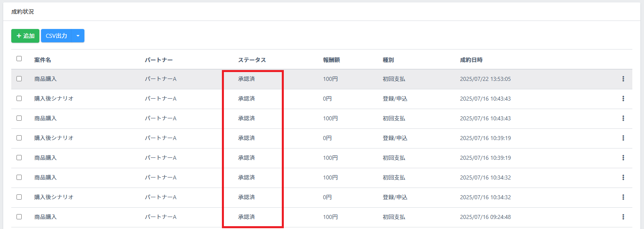Click the ステータス column header
This screenshot has width=644, height=229.
[252, 60]
